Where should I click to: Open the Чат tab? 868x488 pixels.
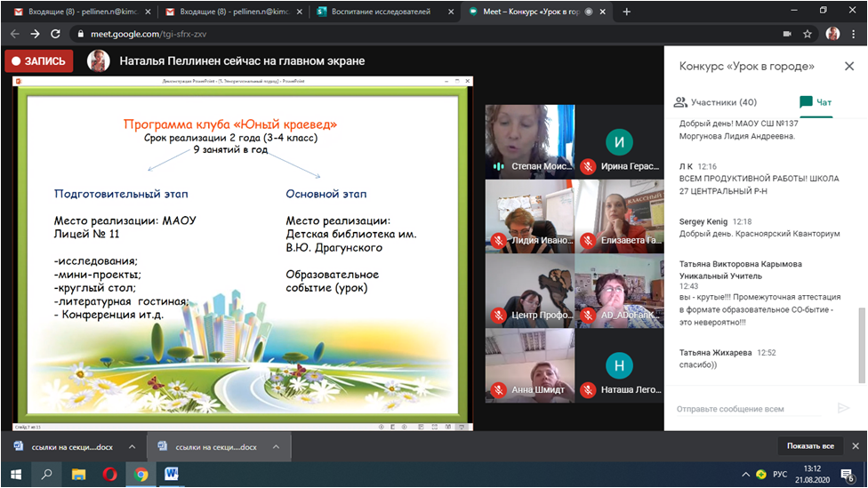pos(816,102)
